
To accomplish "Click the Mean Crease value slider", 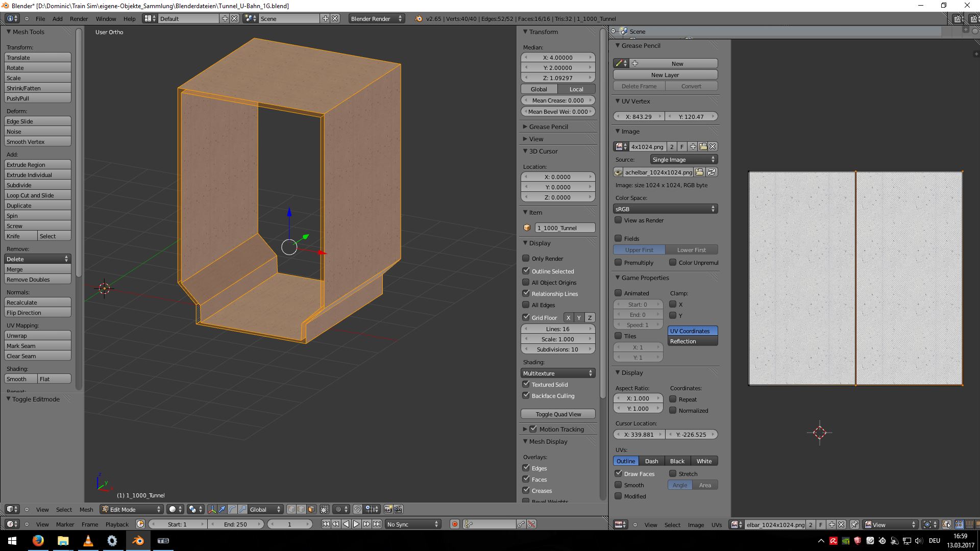I will tap(558, 101).
